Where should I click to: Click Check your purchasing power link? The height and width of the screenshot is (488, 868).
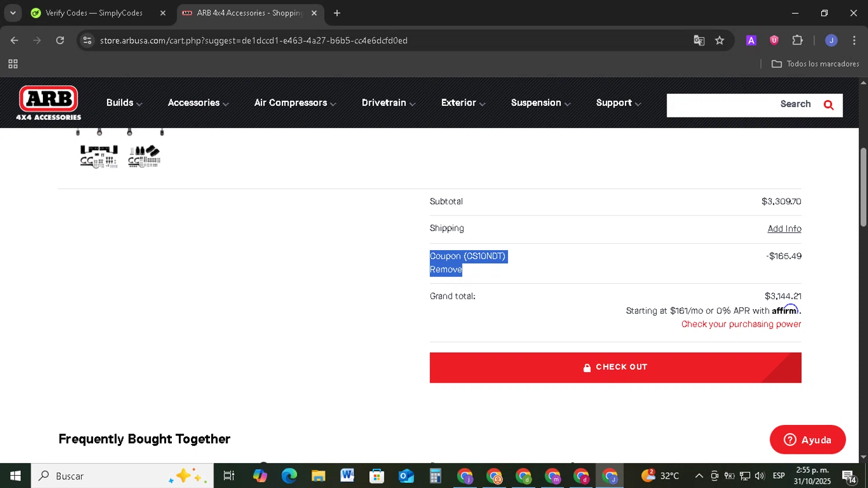(741, 324)
